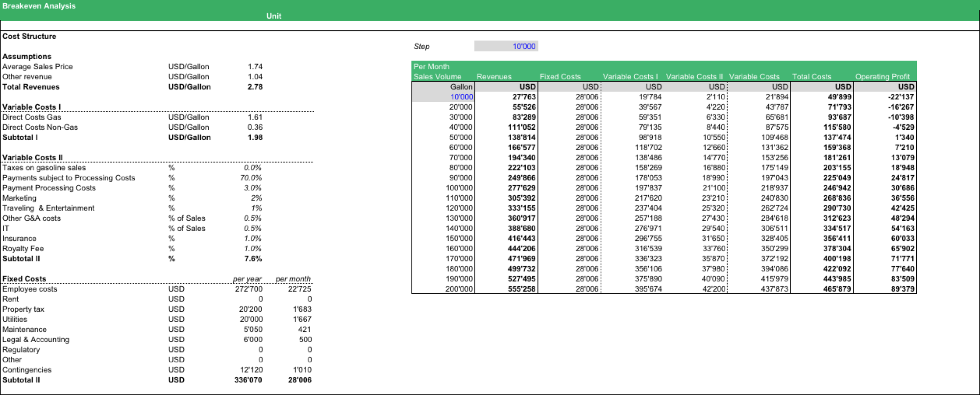Click the 70.0% Payments subject to Processing value
The width and height of the screenshot is (980, 395).
tap(251, 178)
